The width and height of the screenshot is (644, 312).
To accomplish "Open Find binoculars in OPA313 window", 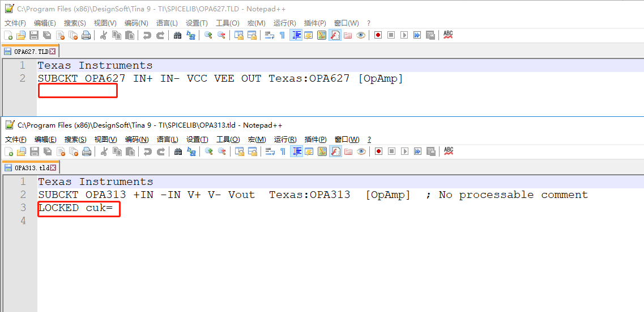I will 178,151.
